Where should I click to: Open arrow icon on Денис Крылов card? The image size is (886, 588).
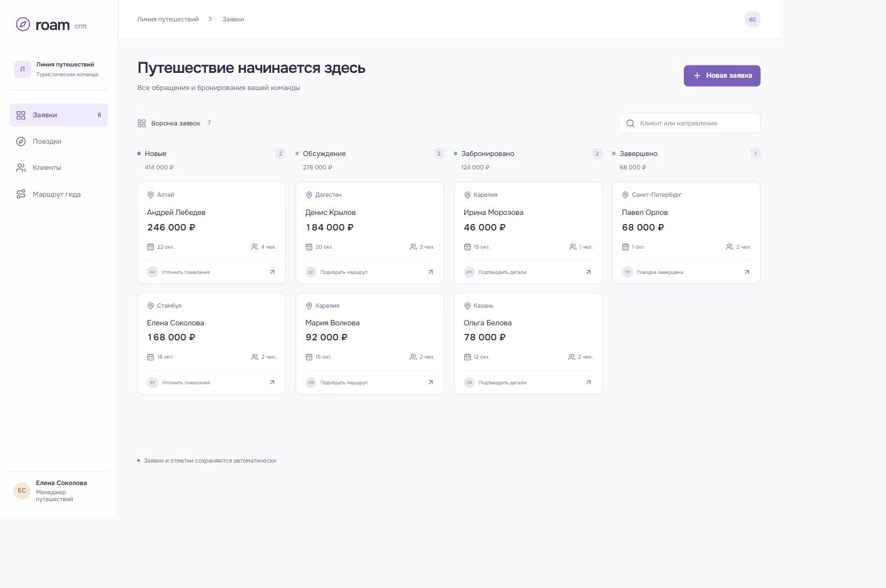430,272
